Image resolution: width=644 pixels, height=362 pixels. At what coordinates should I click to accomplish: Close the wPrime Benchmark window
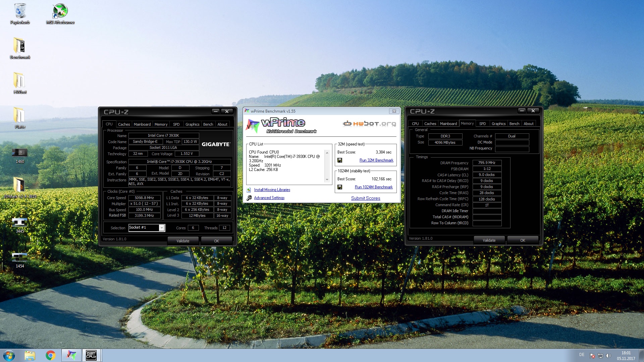pos(394,111)
